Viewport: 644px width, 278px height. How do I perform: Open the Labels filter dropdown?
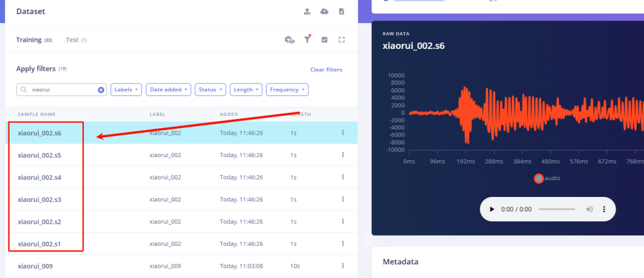[x=126, y=90]
